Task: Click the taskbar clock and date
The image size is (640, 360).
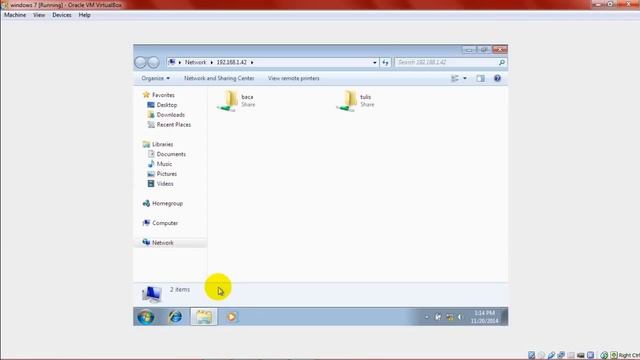Action: click(484, 317)
